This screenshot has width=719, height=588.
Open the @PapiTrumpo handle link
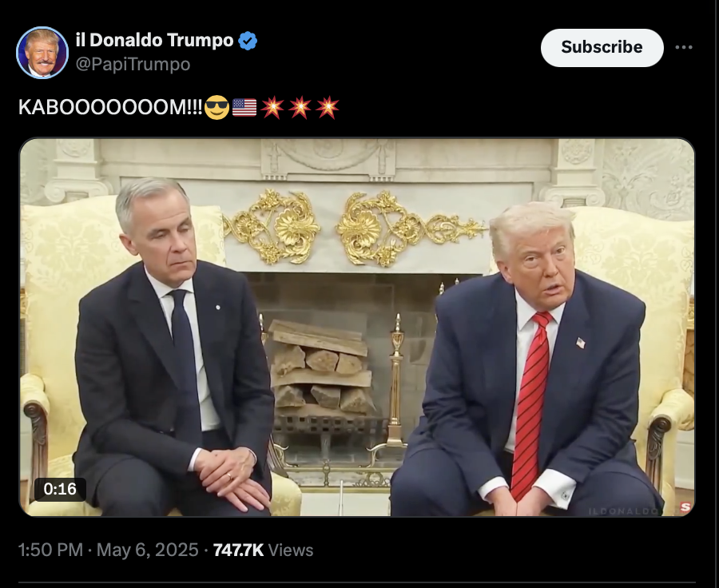pos(133,64)
